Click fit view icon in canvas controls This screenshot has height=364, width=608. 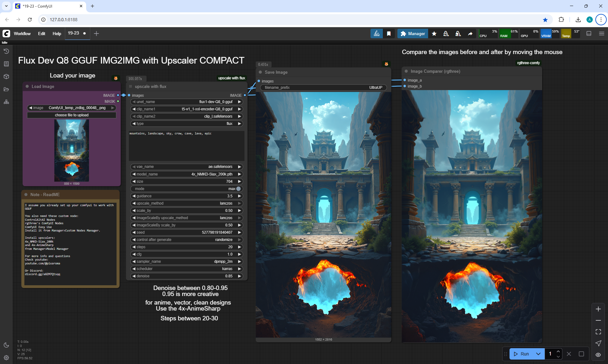[598, 332]
